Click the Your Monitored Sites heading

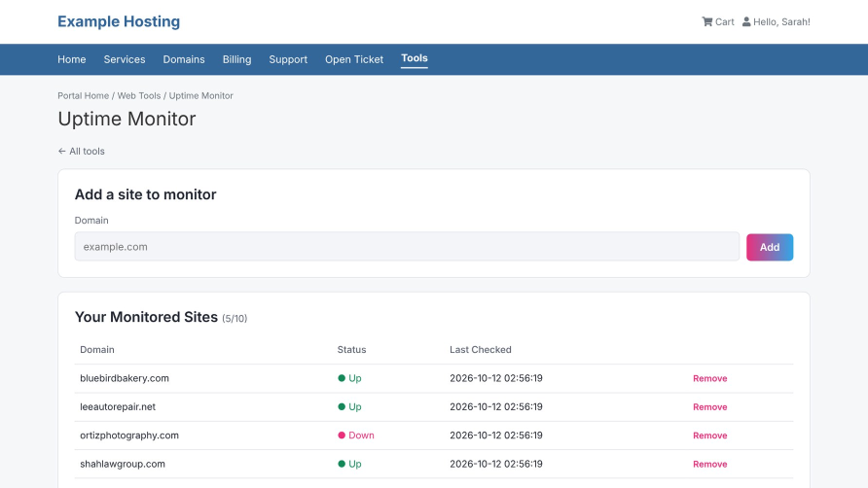(146, 317)
